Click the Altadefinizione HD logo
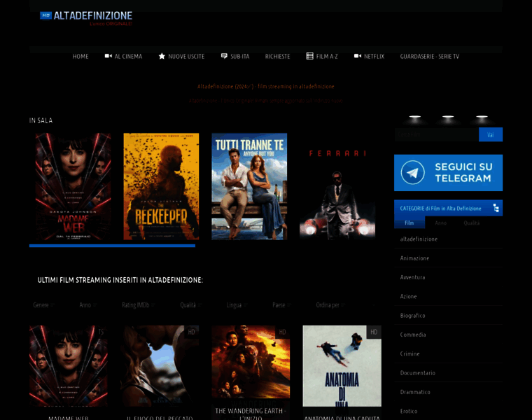532x420 pixels. pyautogui.click(x=86, y=17)
